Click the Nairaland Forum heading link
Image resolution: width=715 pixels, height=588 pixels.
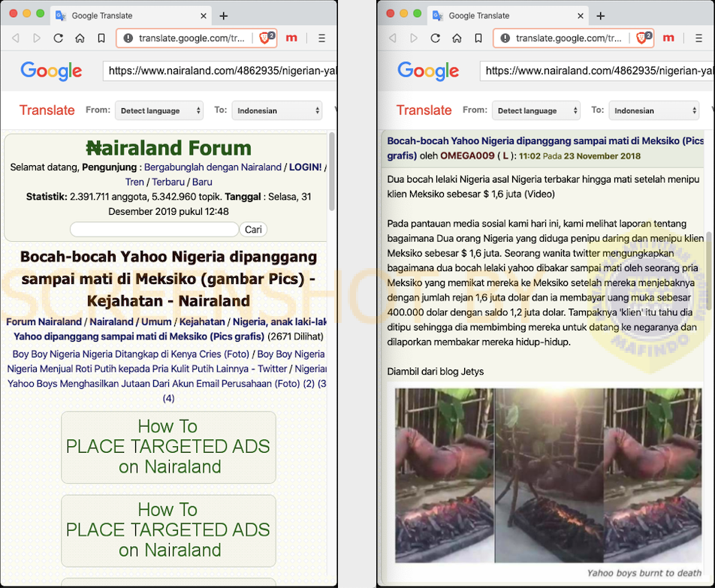pos(168,147)
